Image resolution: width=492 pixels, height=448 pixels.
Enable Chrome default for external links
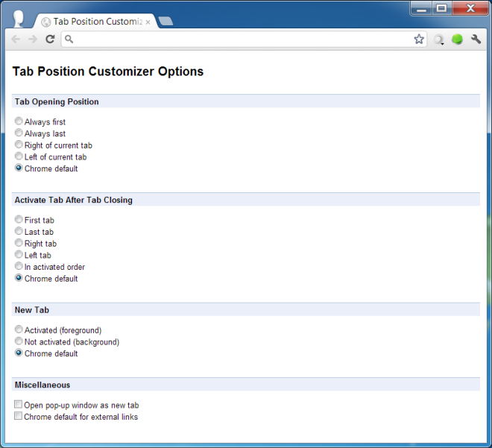[18, 416]
